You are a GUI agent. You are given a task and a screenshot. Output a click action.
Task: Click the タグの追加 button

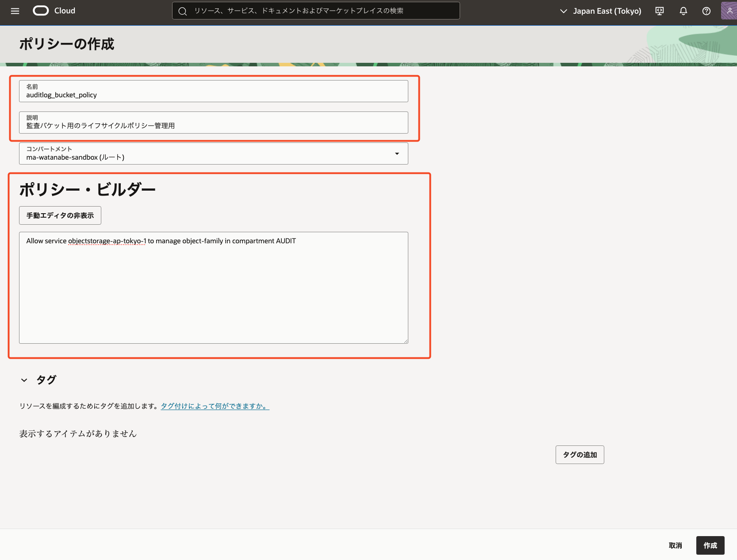(x=580, y=455)
